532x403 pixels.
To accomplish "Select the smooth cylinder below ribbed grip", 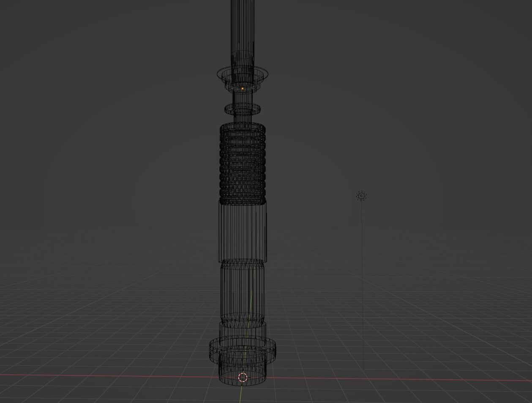I will [243, 231].
